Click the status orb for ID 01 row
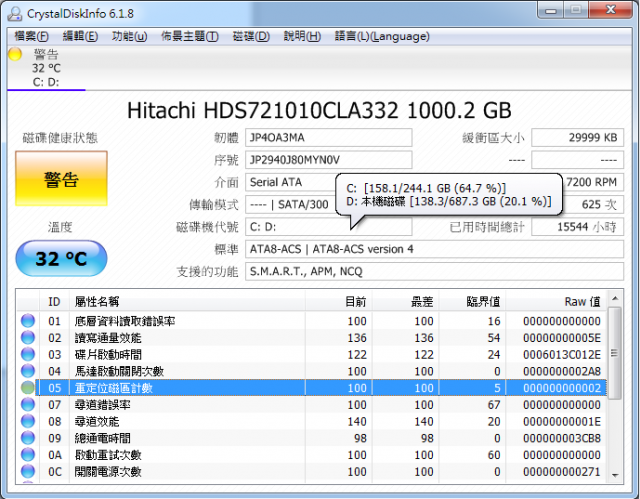Screen dimensions: 640x499 28,321
